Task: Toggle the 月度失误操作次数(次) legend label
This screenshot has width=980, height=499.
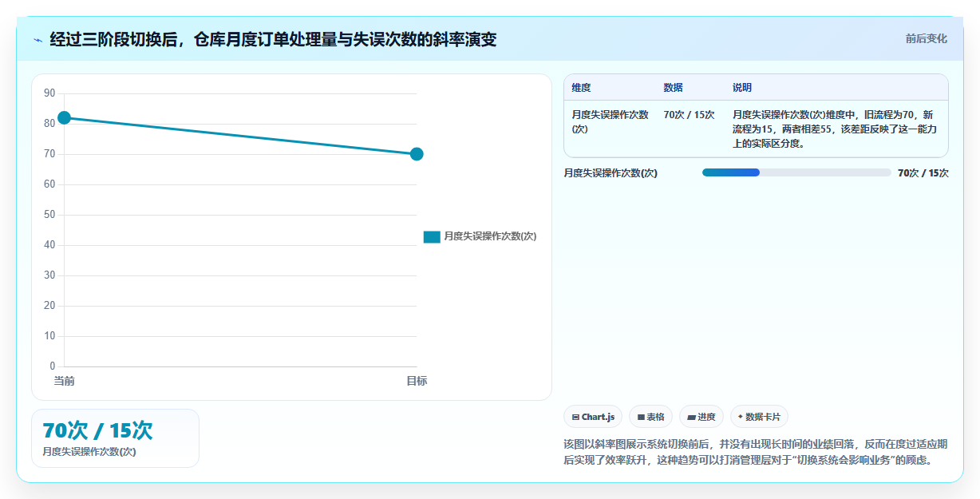Action: pyautogui.click(x=490, y=236)
